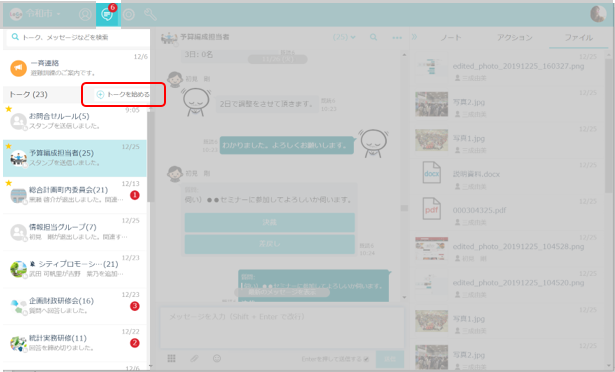Open the wrench tools icon in top bar
This screenshot has height=372, width=615.
pyautogui.click(x=150, y=15)
